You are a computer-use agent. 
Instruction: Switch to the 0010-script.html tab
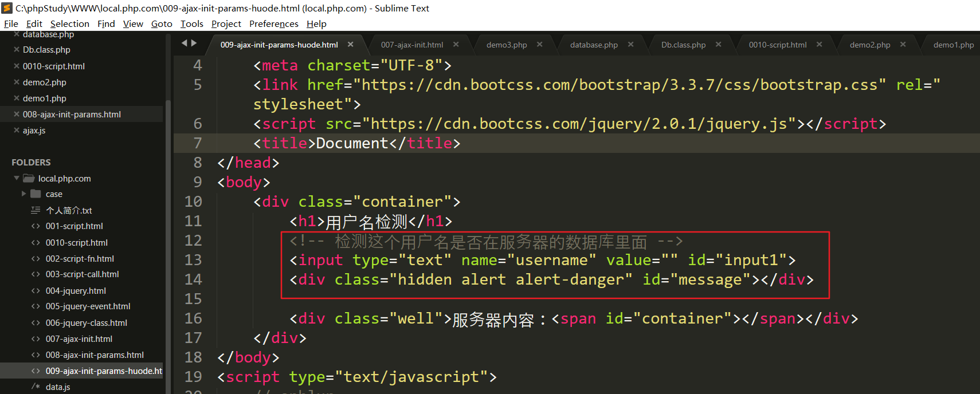[777, 45]
